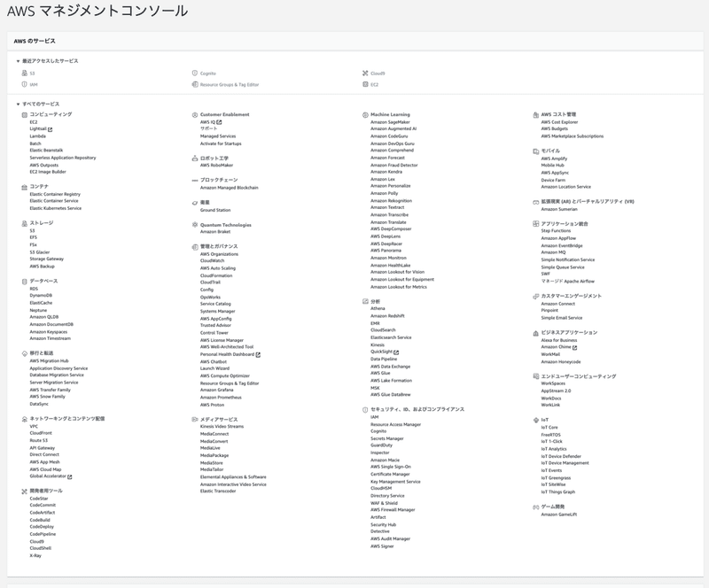
Task: Open Route 53 service
Action: [38, 440]
